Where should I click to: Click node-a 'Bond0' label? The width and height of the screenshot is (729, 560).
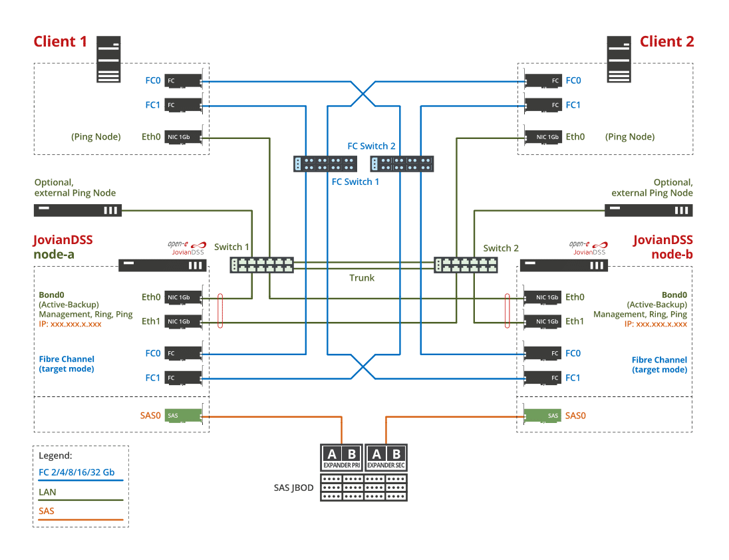pyautogui.click(x=52, y=295)
